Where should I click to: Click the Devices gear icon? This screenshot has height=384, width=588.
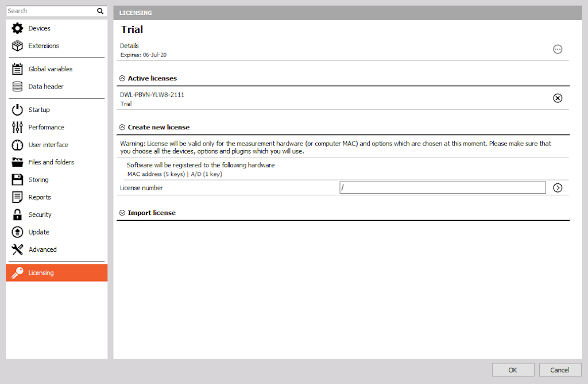tap(17, 28)
